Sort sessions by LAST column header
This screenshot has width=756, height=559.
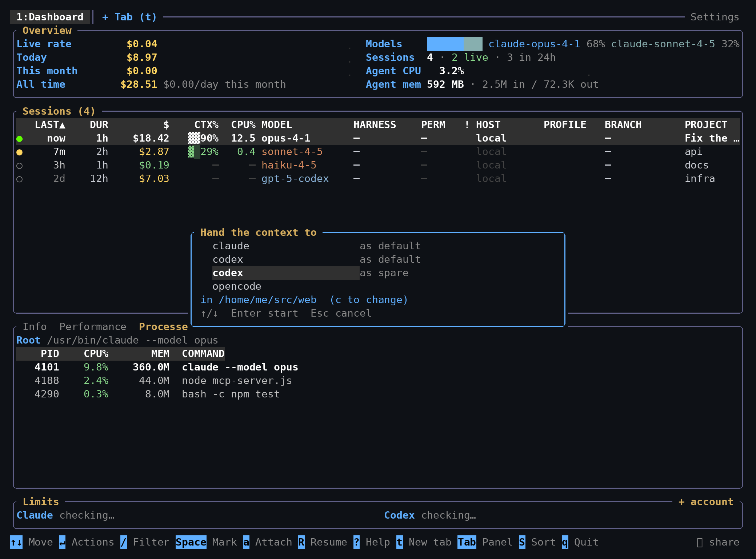pyautogui.click(x=50, y=125)
